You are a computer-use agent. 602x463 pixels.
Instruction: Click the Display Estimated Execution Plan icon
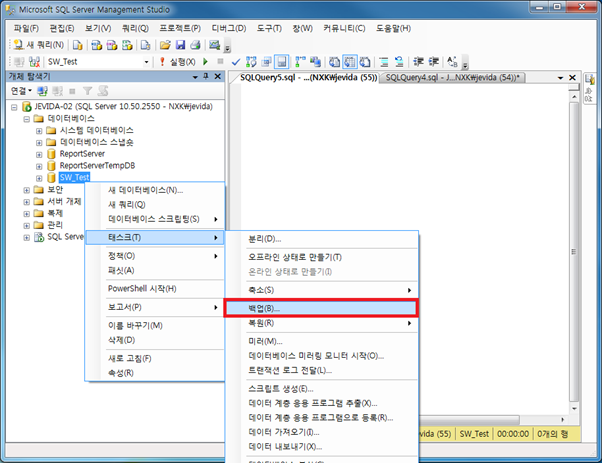point(251,61)
